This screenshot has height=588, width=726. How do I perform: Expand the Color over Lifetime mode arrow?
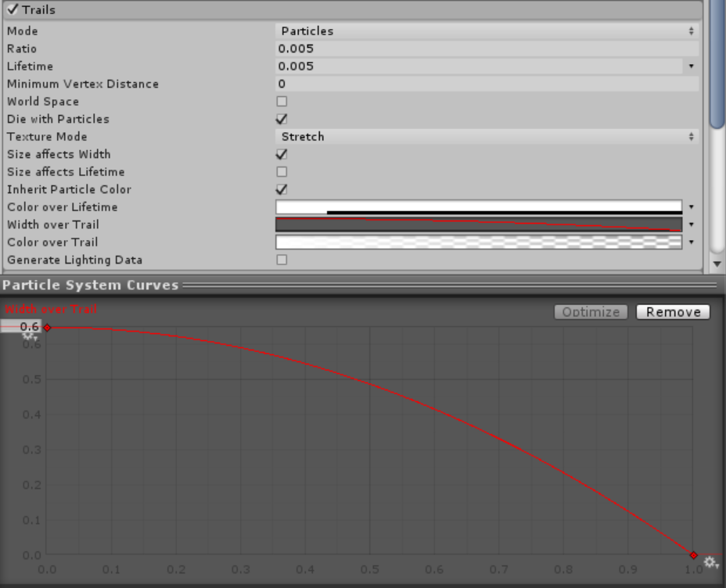click(691, 207)
